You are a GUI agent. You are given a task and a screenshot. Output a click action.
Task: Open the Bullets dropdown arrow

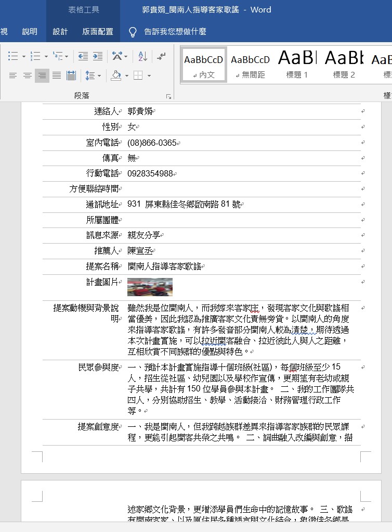[24, 56]
